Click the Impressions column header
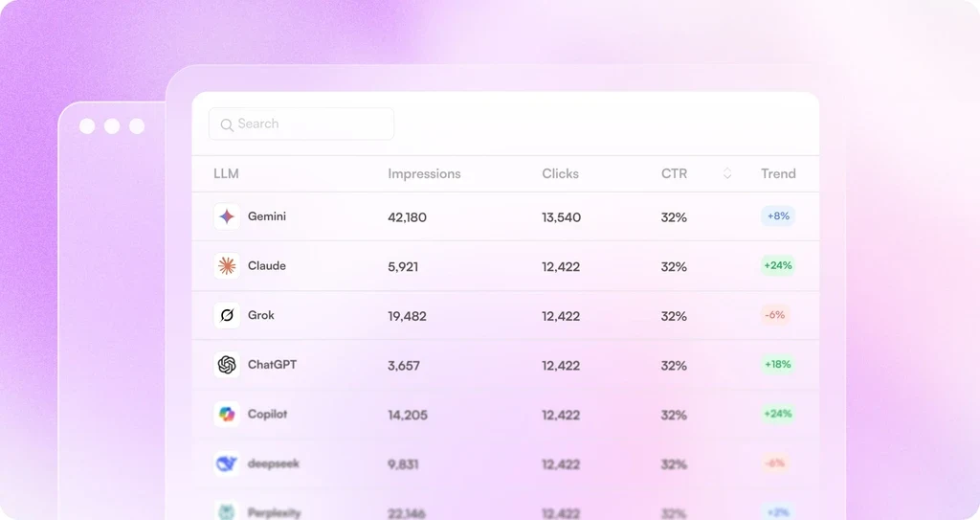 click(x=424, y=173)
